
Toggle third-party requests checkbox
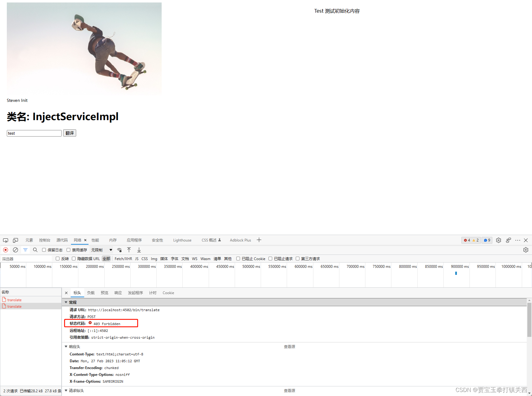click(298, 259)
